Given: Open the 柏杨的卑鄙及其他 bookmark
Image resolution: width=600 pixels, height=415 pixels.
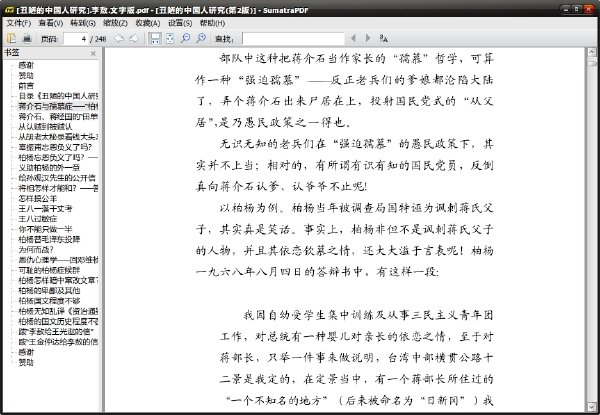Looking at the screenshot, I should pyautogui.click(x=49, y=291).
